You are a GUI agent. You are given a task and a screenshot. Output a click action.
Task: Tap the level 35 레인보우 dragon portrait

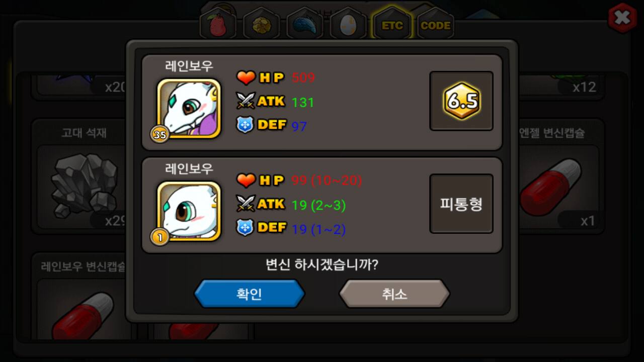coord(189,109)
